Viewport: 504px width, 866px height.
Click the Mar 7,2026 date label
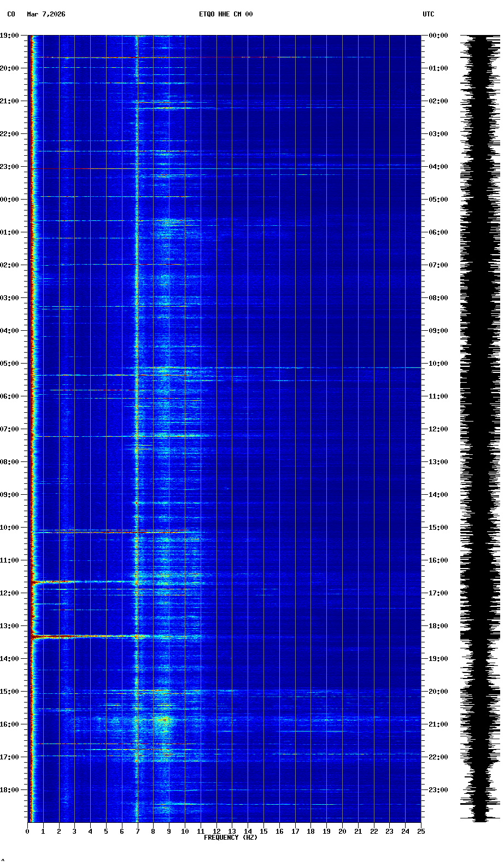46,14
